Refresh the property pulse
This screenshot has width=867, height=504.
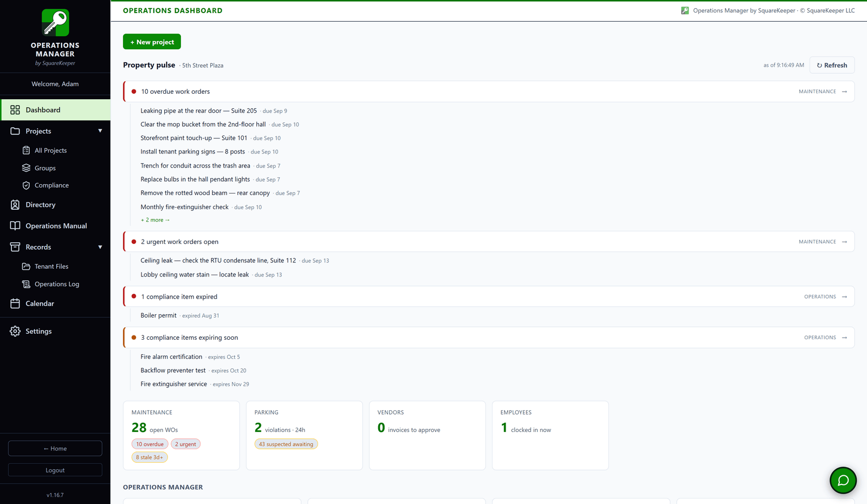tap(832, 65)
